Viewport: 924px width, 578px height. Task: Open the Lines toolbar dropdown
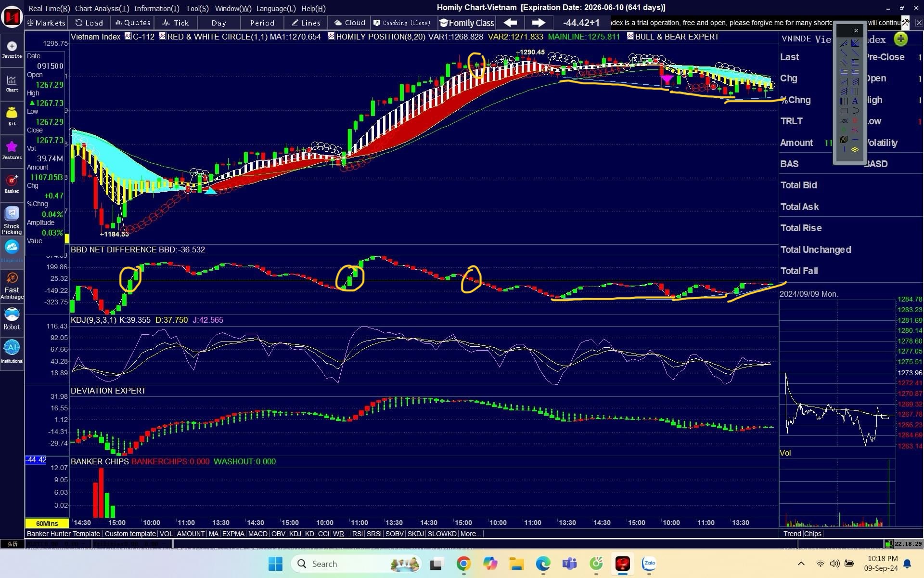point(306,23)
